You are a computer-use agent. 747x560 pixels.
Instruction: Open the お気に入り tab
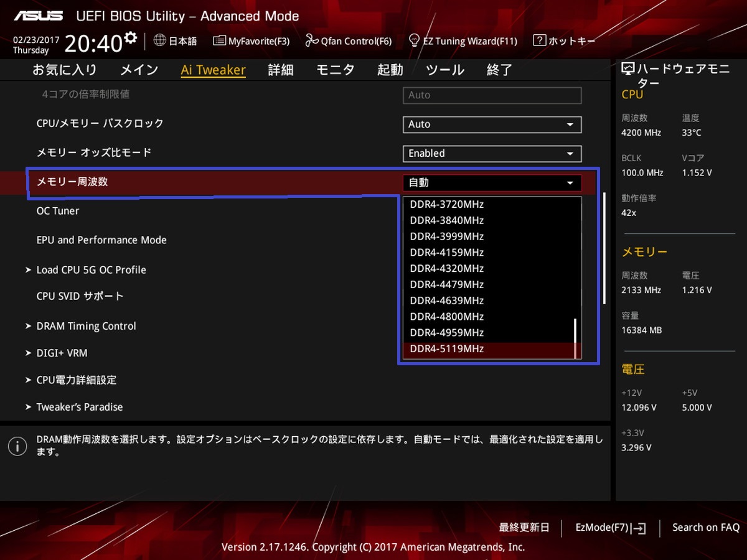[65, 70]
